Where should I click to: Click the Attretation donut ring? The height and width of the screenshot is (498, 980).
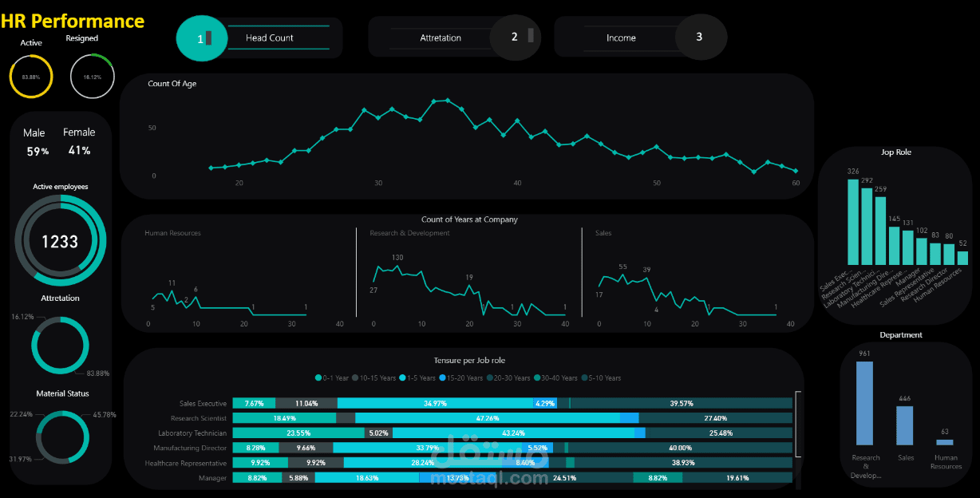click(x=59, y=345)
